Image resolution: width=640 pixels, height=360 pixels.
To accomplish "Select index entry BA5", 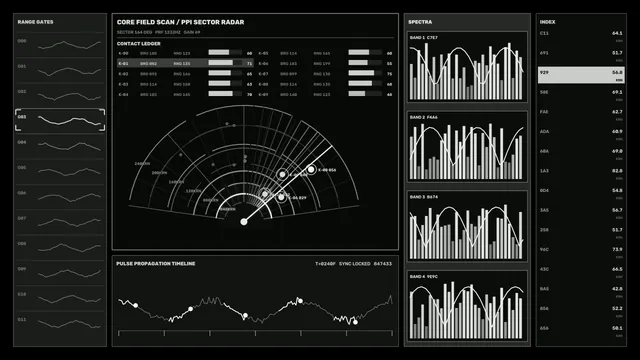I will pos(581,291).
